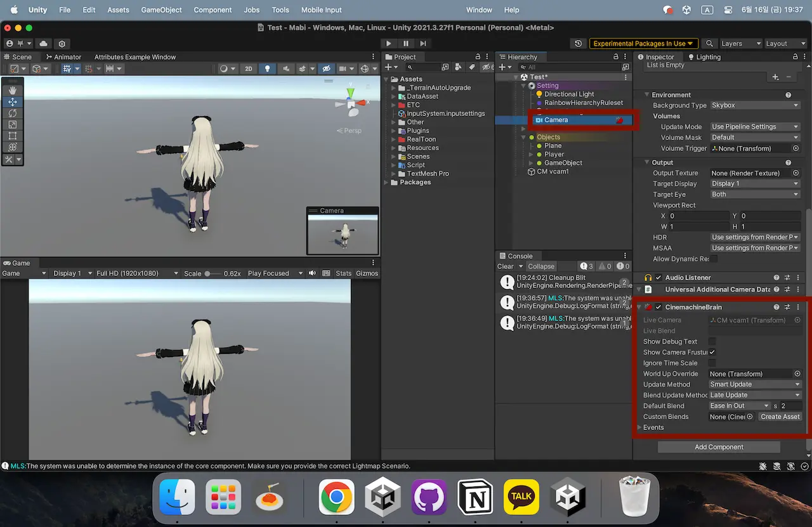Click the Play button

click(389, 43)
